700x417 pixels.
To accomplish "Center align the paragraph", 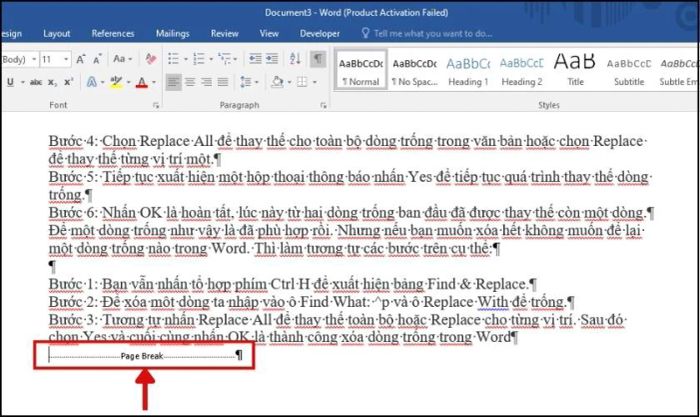I will coord(190,82).
